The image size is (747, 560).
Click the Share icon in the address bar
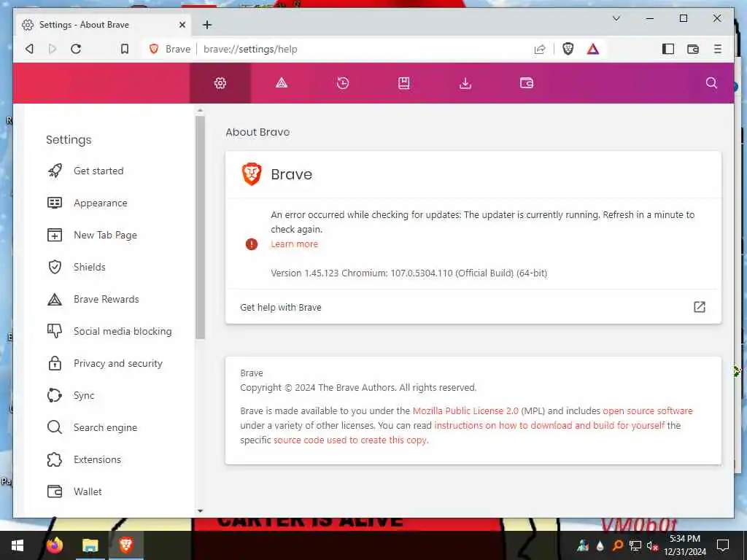539,49
